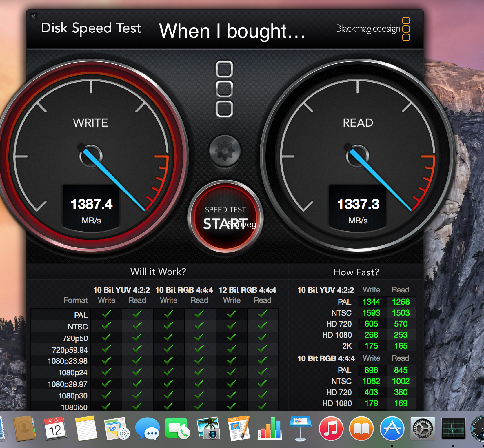The height and width of the screenshot is (448, 484).
Task: Click the WRITE gauge label
Action: 90,123
